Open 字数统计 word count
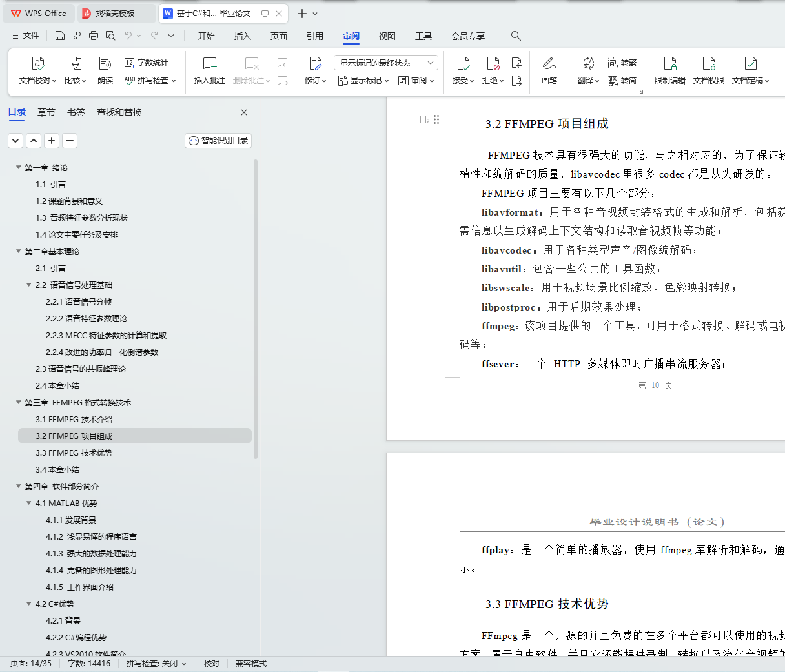 (x=147, y=63)
